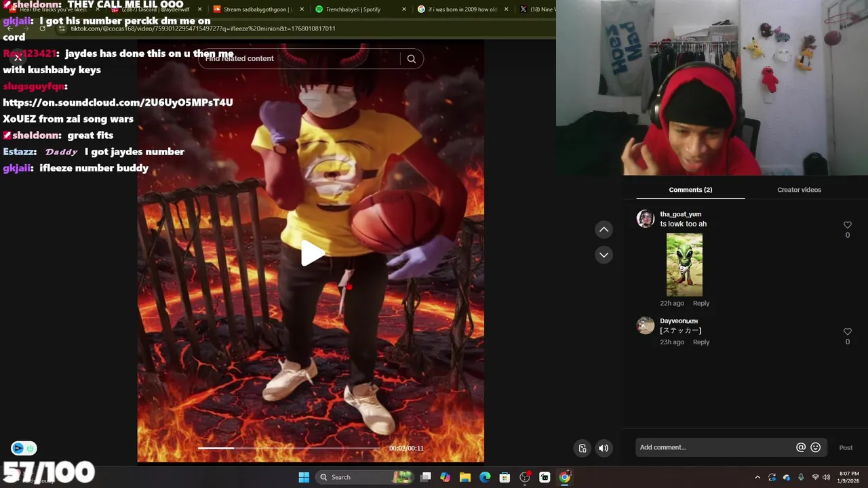The width and height of the screenshot is (868, 488).
Task: Switch to the Stream sadbabygothgoon SoundCloud tab
Action: 258,9
